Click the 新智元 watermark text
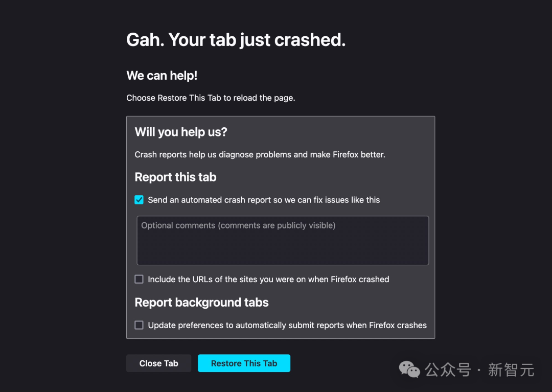The width and height of the screenshot is (552, 392). coord(511,370)
